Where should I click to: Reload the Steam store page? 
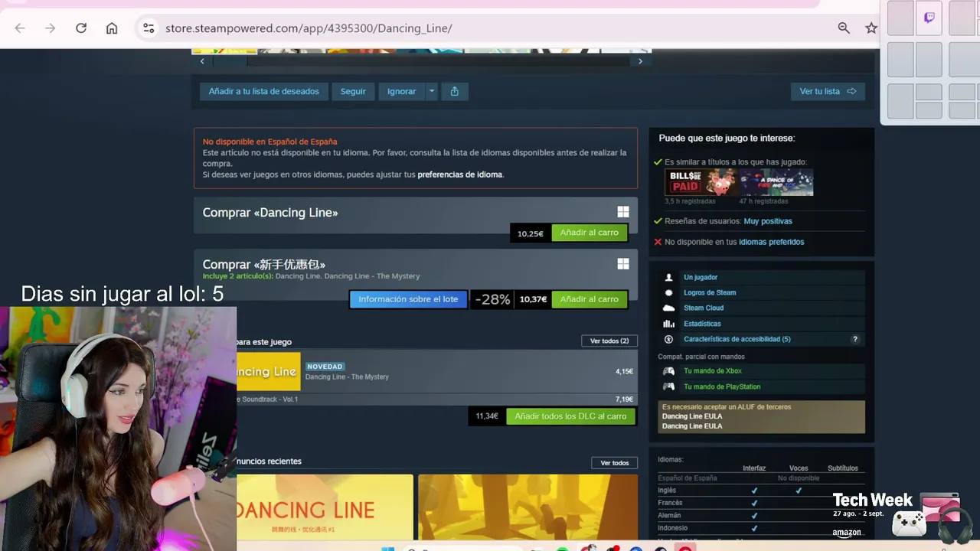coord(81,28)
